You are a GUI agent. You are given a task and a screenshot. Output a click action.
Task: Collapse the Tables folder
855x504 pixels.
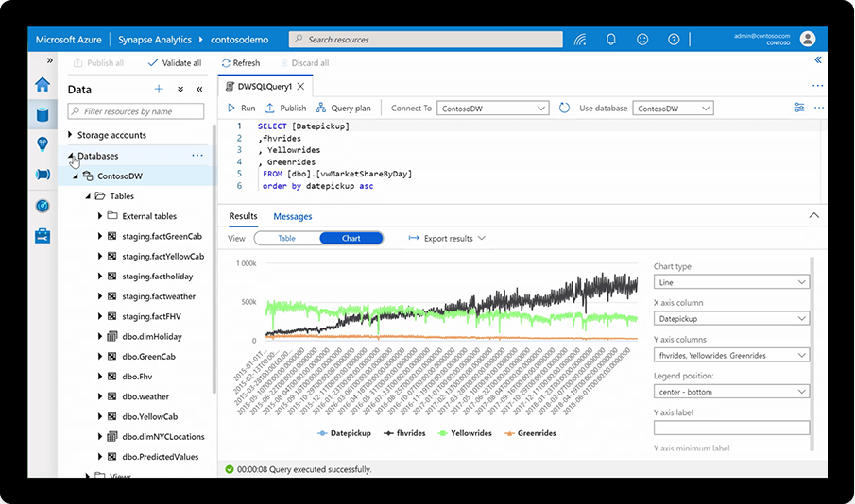pos(88,196)
